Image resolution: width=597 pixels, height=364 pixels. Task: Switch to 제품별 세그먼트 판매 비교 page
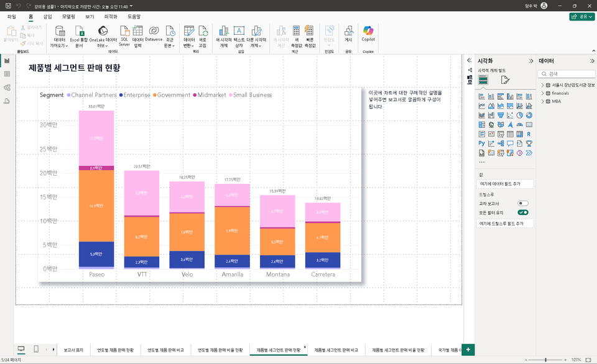coord(336,350)
